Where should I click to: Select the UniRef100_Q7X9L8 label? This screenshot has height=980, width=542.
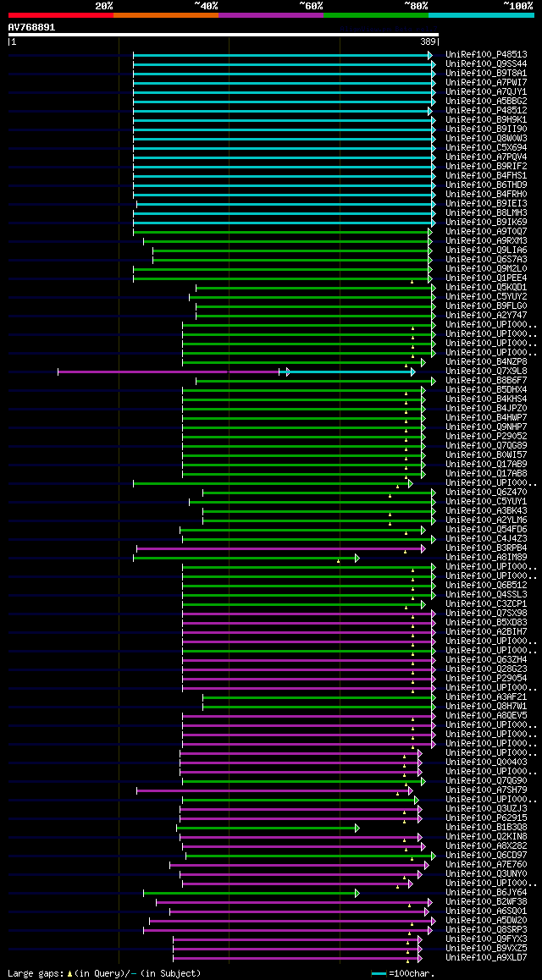click(486, 372)
